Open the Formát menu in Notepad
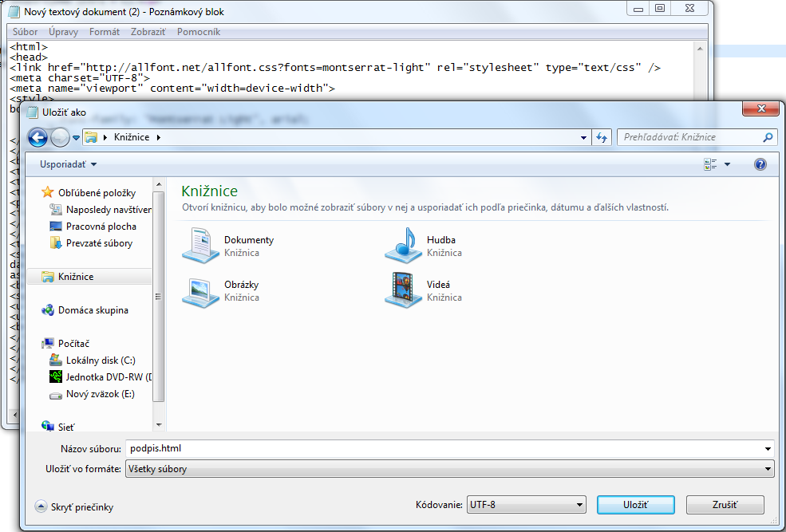This screenshot has width=786, height=532. pyautogui.click(x=105, y=32)
